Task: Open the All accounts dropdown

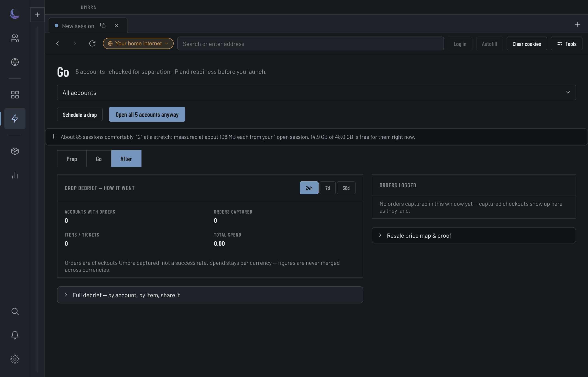Action: (316, 93)
